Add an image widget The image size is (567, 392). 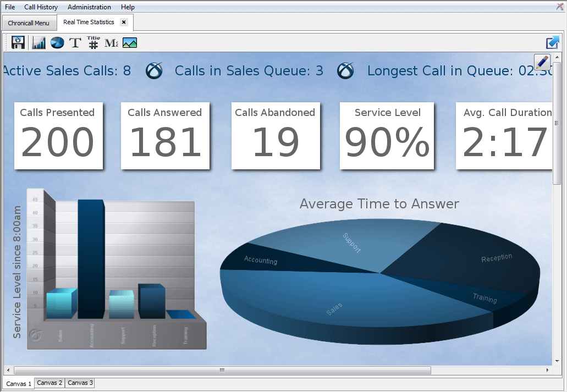[x=130, y=43]
